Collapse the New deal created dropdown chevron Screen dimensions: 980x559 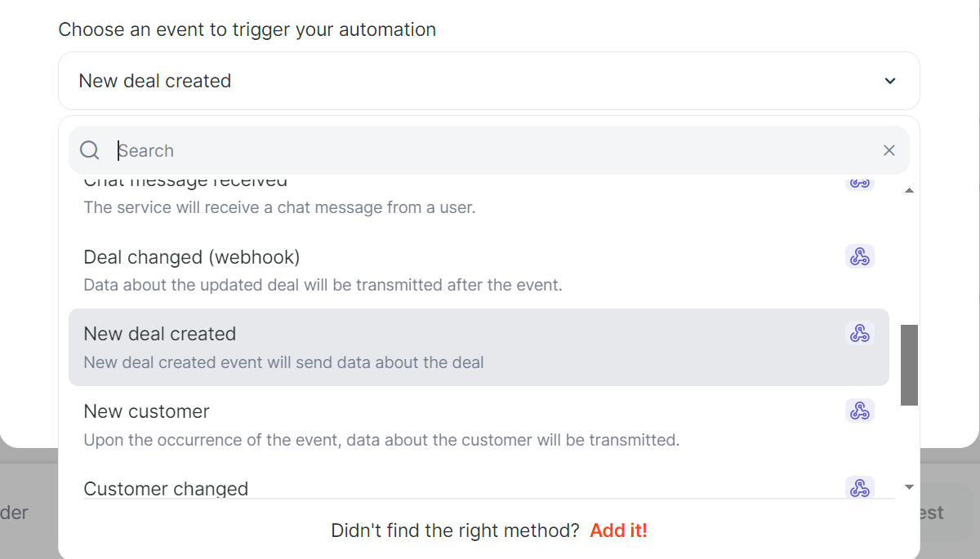pyautogui.click(x=890, y=81)
